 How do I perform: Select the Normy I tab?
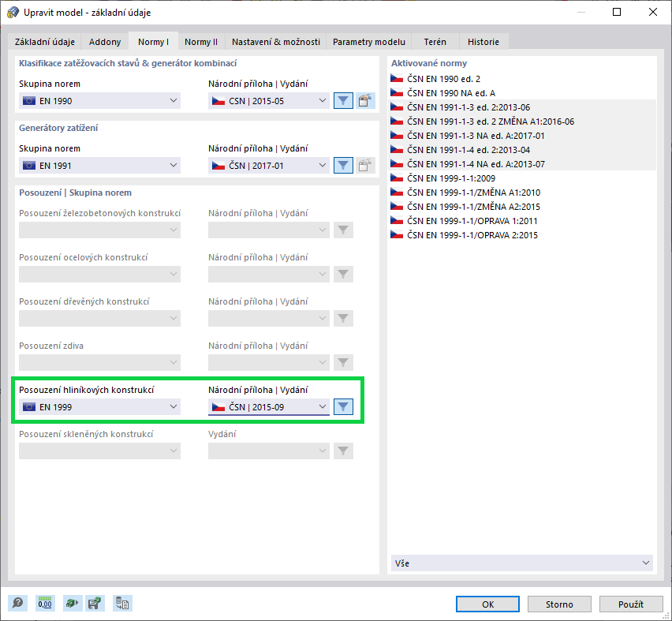point(154,42)
